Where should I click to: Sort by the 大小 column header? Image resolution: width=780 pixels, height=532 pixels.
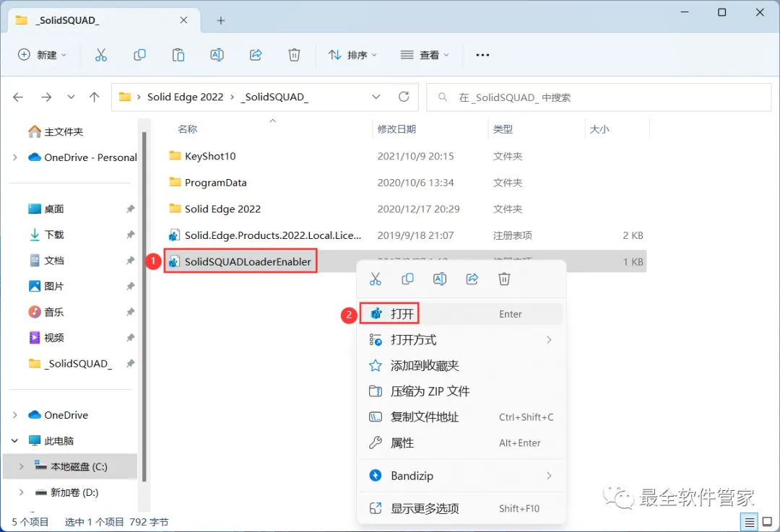click(x=599, y=129)
